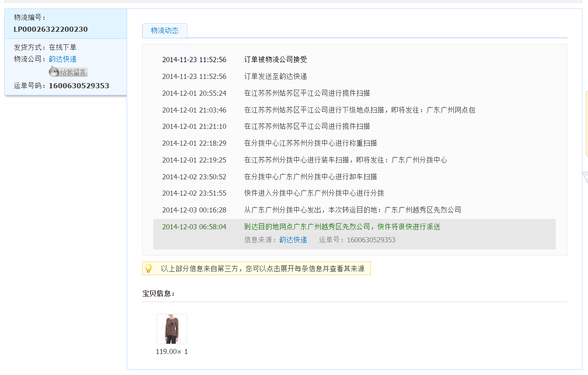Expand the 订单发送至韵达快递 tracking entry
The height and width of the screenshot is (375, 588).
275,77
